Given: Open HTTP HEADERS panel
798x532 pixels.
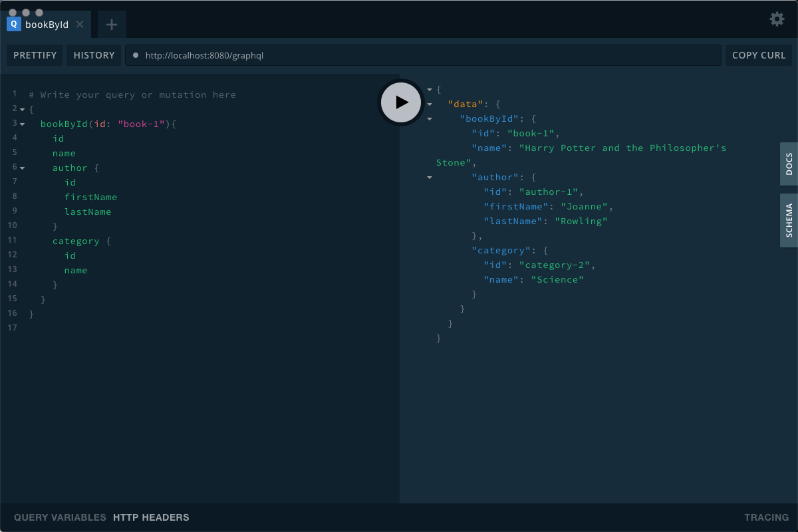Looking at the screenshot, I should click(151, 517).
